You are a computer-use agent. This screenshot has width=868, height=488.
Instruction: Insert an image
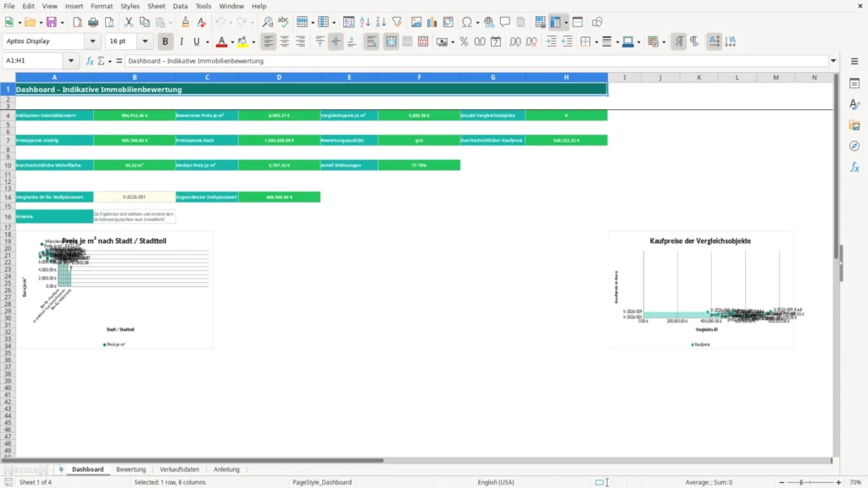pos(416,22)
